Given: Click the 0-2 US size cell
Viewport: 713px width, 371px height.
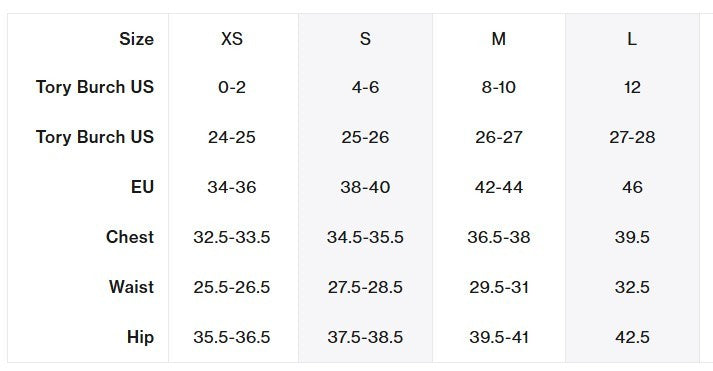Looking at the screenshot, I should click(x=232, y=87).
